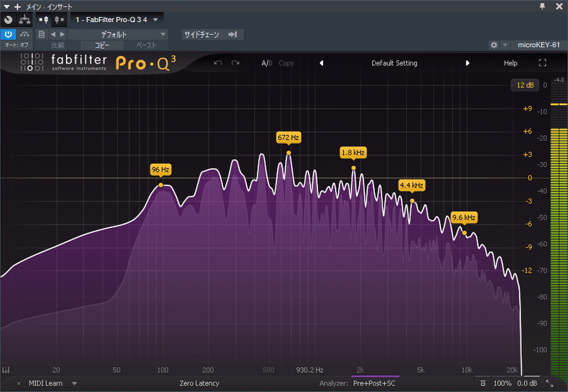Select the 672 Hz EQ band label

[288, 138]
